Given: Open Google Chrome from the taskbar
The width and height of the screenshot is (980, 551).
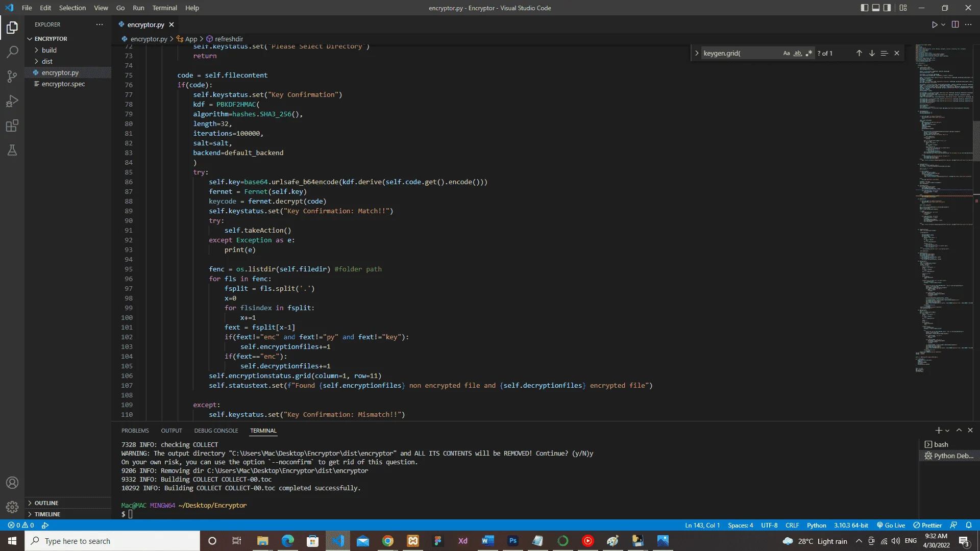Looking at the screenshot, I should (x=388, y=541).
